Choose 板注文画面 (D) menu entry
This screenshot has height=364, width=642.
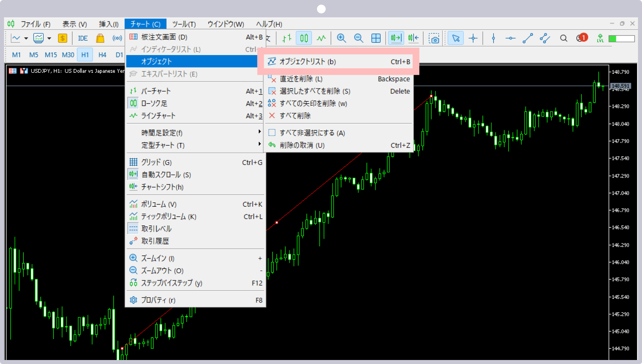(x=196, y=37)
